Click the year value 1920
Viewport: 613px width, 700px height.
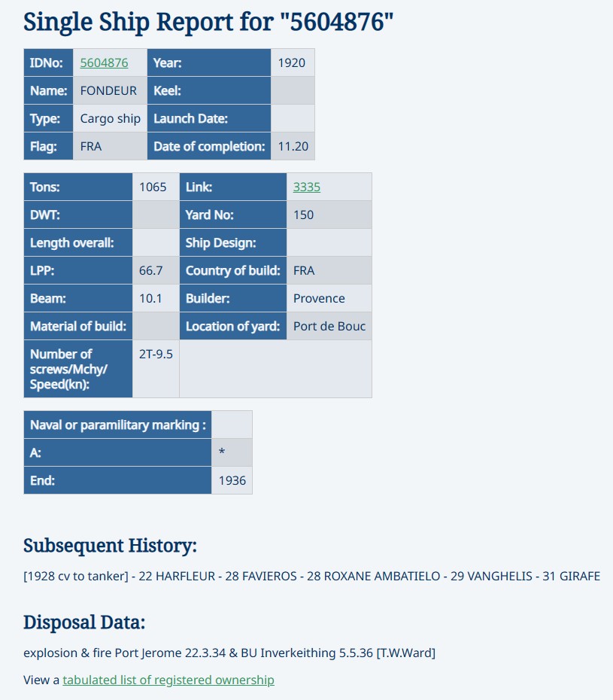pyautogui.click(x=292, y=63)
